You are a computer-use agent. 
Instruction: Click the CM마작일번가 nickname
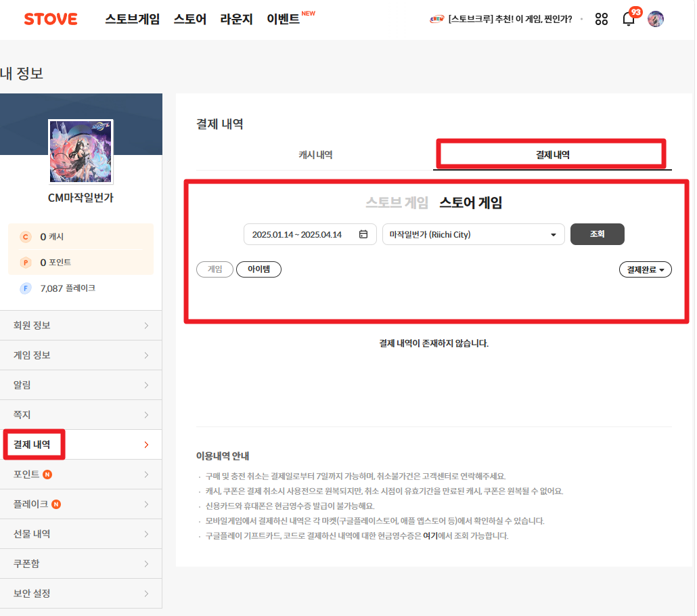pyautogui.click(x=81, y=198)
